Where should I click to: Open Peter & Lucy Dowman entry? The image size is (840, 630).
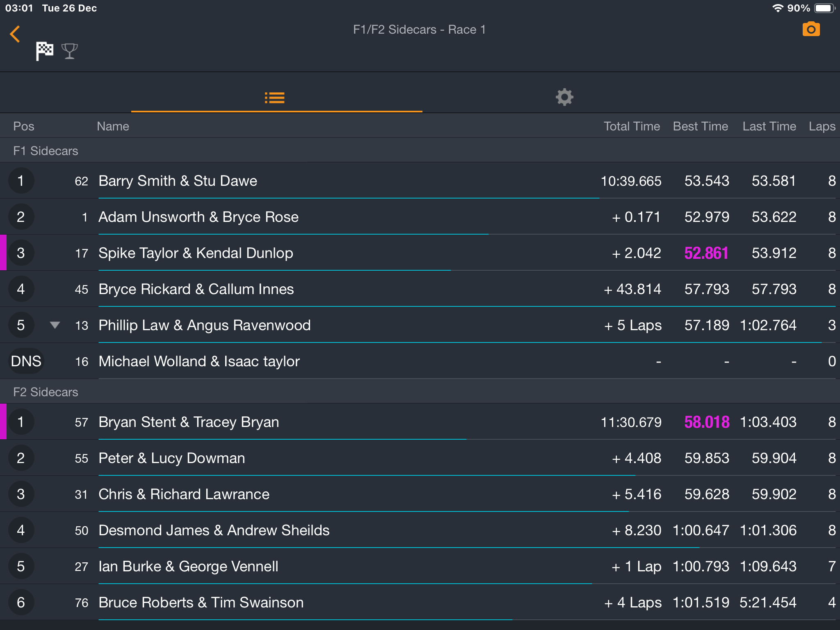click(x=420, y=458)
